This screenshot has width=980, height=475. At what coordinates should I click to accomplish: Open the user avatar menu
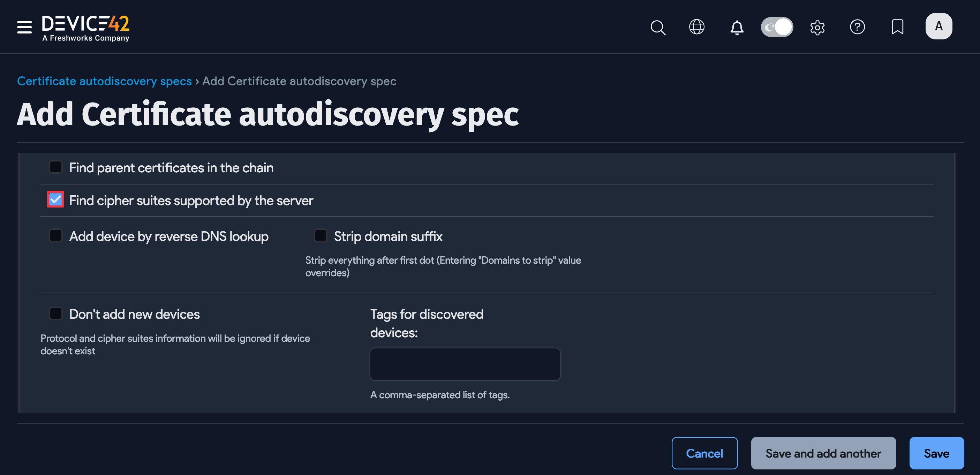pos(938,26)
